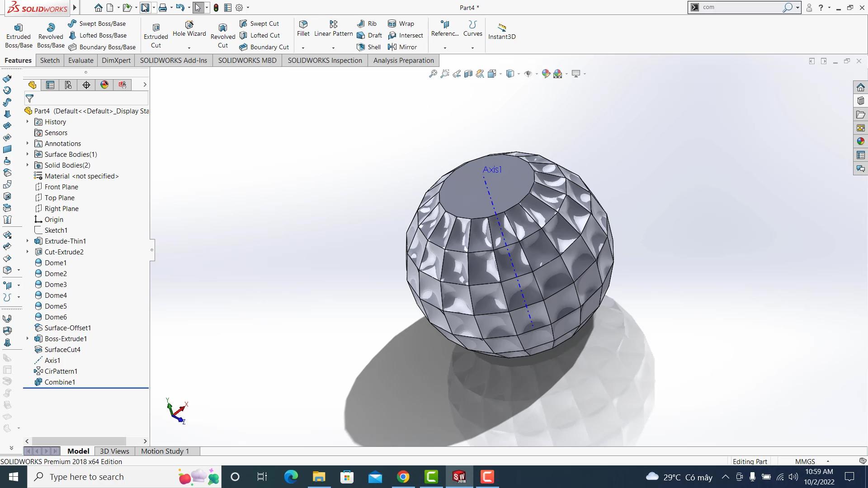Screen dimensions: 868x488
Task: Select the Intersect tool
Action: point(406,35)
